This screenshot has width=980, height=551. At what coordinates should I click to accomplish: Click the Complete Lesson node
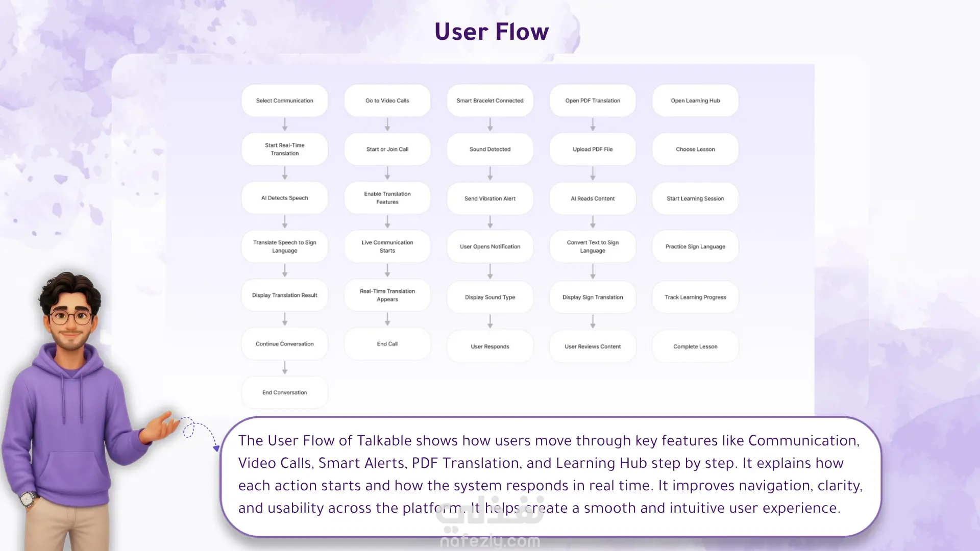coord(695,346)
